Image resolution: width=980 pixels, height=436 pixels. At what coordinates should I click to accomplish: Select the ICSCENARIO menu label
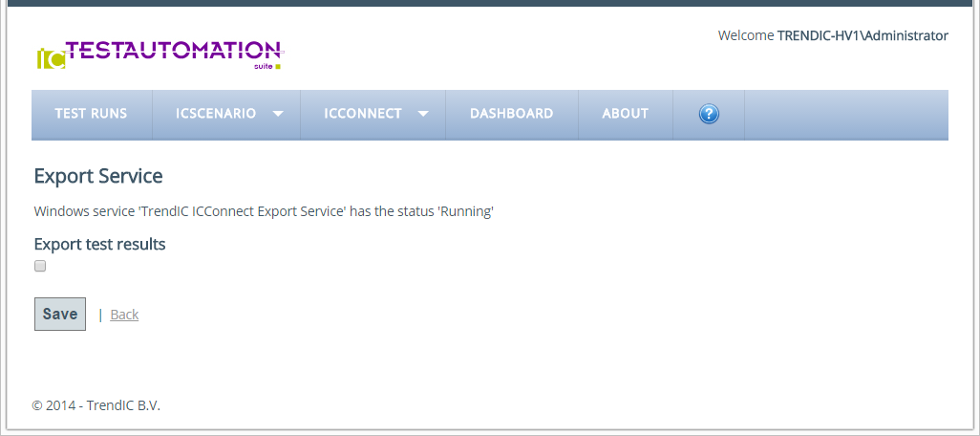(x=216, y=114)
